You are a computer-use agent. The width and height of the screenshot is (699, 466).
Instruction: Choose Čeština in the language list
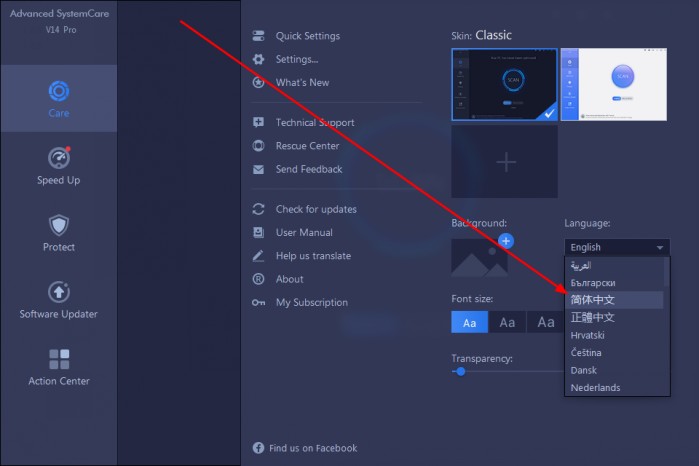[x=614, y=352]
